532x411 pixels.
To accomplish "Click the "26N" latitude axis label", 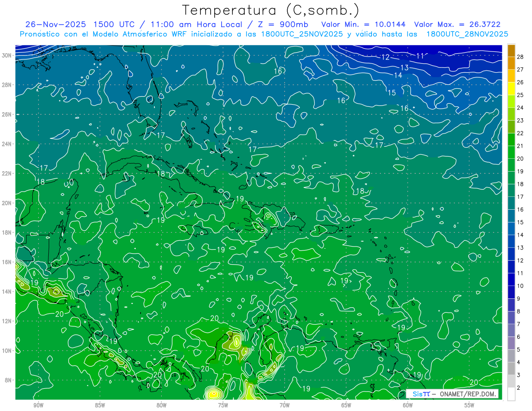I will (x=7, y=114).
